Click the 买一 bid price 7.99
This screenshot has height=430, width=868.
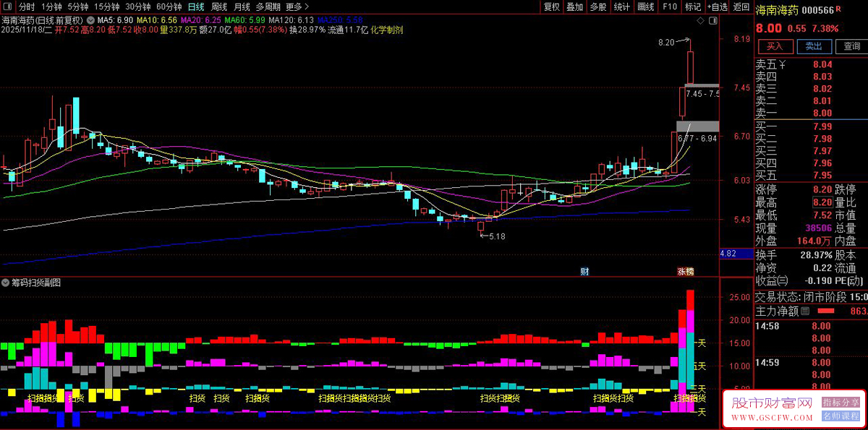[822, 126]
